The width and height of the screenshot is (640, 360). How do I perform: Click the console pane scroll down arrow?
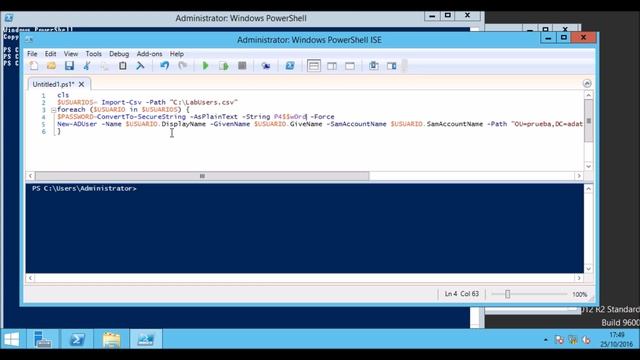click(588, 269)
